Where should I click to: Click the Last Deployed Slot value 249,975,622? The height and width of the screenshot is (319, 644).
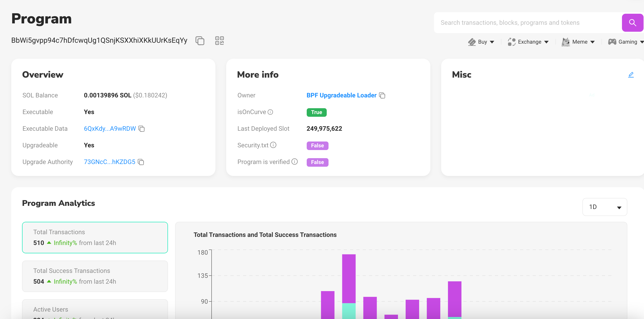324,129
